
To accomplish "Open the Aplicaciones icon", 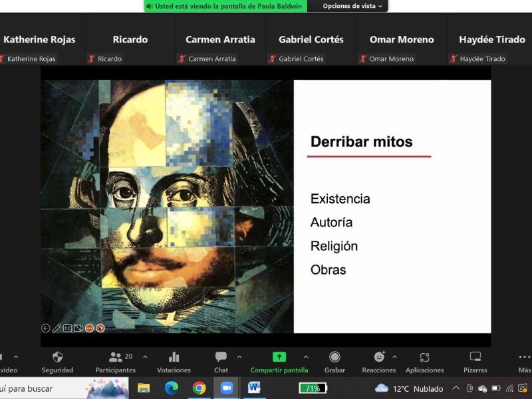I will tap(424, 357).
